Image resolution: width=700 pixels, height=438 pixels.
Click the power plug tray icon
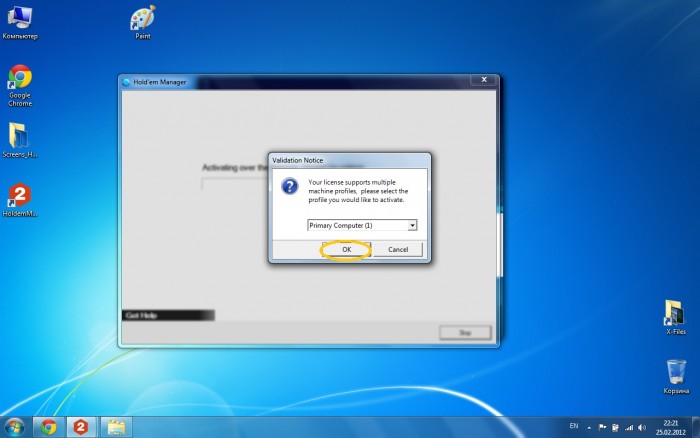(615, 428)
